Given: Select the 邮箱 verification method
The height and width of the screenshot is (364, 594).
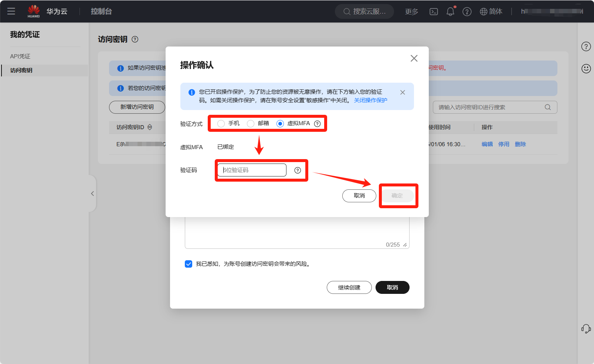Looking at the screenshot, I should pos(251,124).
